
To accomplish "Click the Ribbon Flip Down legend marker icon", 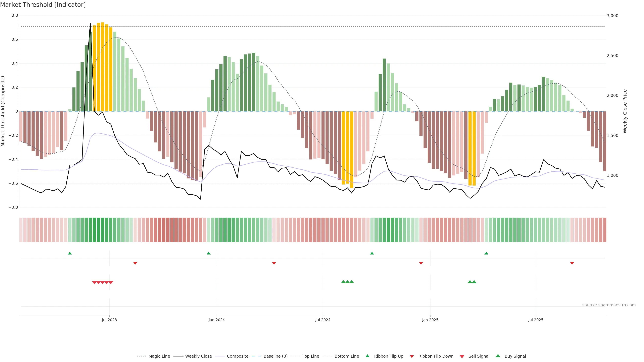I will pos(412,356).
